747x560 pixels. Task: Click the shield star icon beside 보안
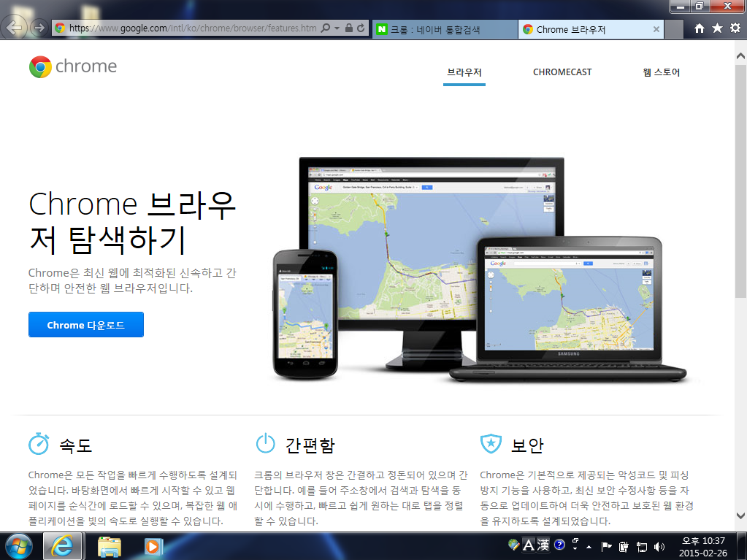click(x=491, y=444)
